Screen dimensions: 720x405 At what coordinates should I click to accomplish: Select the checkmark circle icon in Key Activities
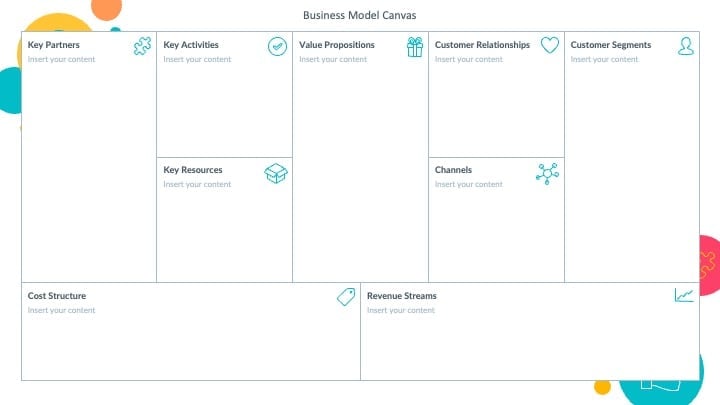coord(277,46)
